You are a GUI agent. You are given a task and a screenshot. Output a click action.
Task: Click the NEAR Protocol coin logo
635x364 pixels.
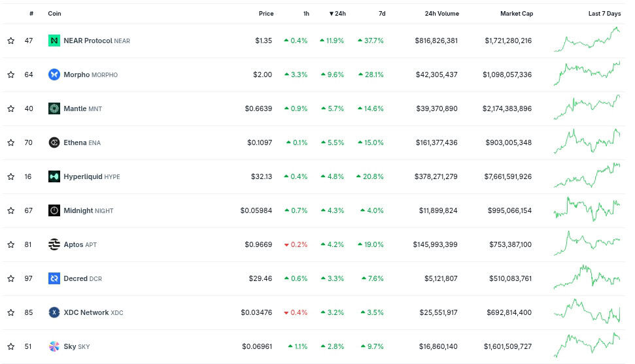[x=54, y=41]
